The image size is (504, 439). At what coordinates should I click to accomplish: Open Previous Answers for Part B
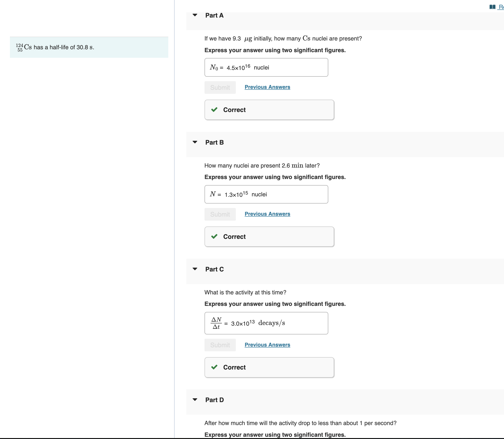point(267,214)
